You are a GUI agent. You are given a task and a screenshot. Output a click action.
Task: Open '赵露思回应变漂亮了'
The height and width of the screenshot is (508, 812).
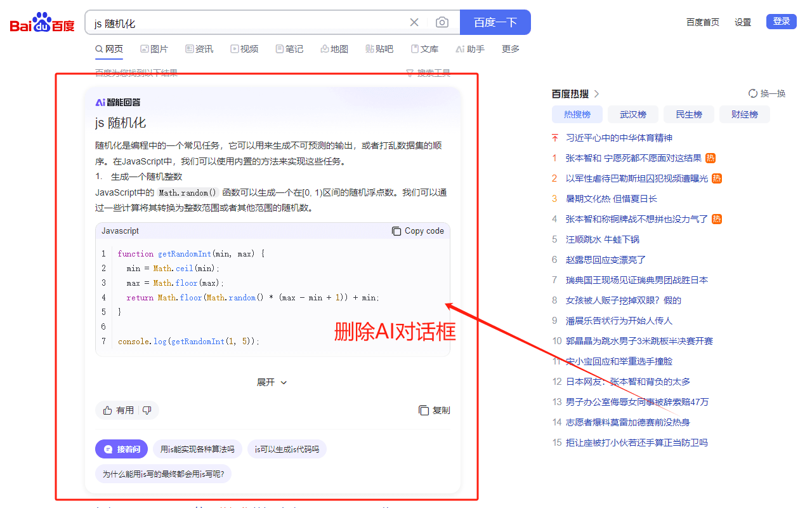coord(606,260)
